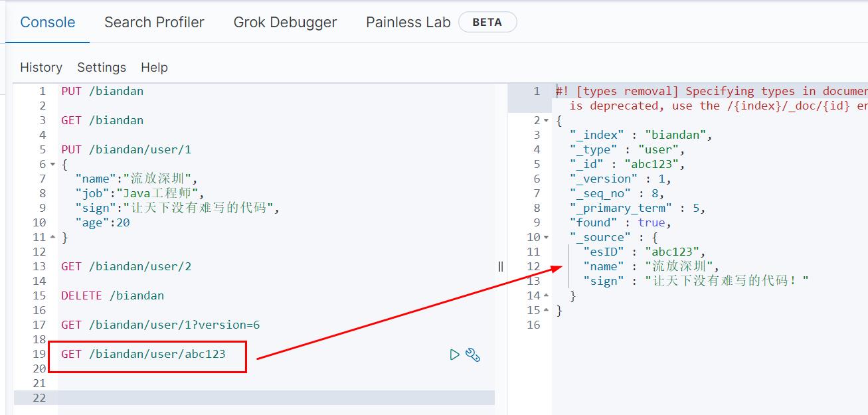Run the GET abc123 request with play icon
The width and height of the screenshot is (868, 415).
[x=454, y=355]
